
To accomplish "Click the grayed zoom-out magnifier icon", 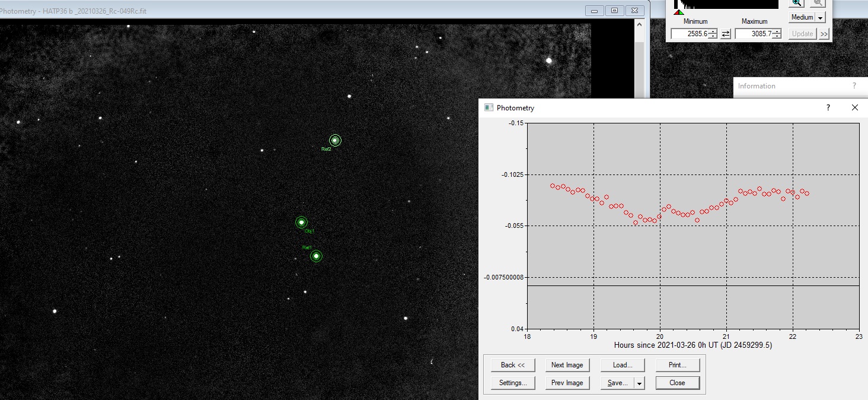I will pyautogui.click(x=818, y=3).
